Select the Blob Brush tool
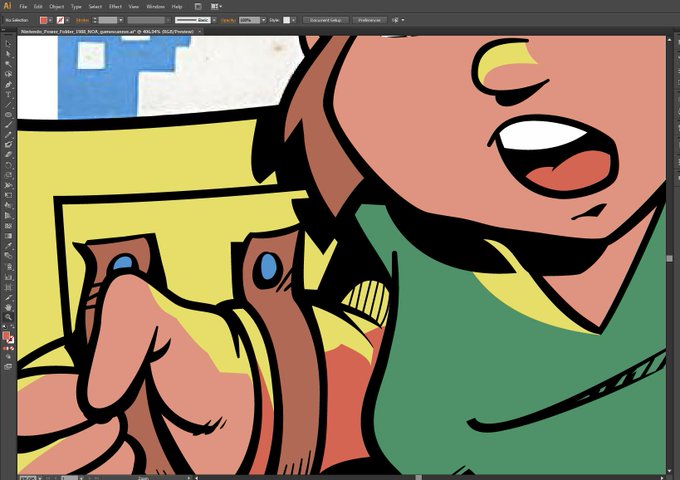Image resolution: width=680 pixels, height=480 pixels. [8, 145]
